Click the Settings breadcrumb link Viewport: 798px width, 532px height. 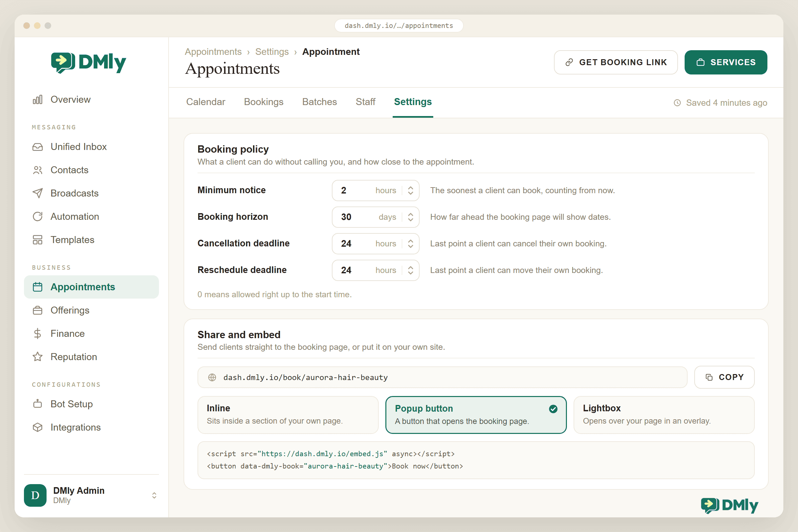(272, 52)
